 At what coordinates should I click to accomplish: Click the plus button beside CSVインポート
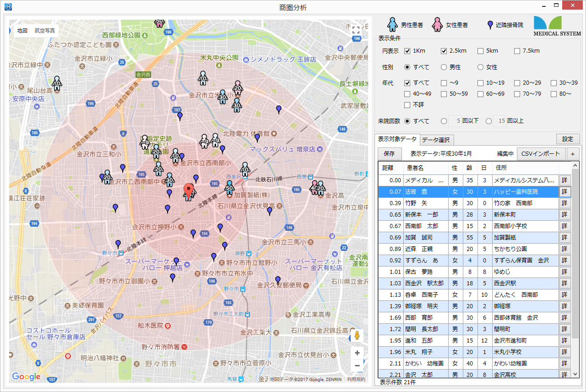pos(572,154)
